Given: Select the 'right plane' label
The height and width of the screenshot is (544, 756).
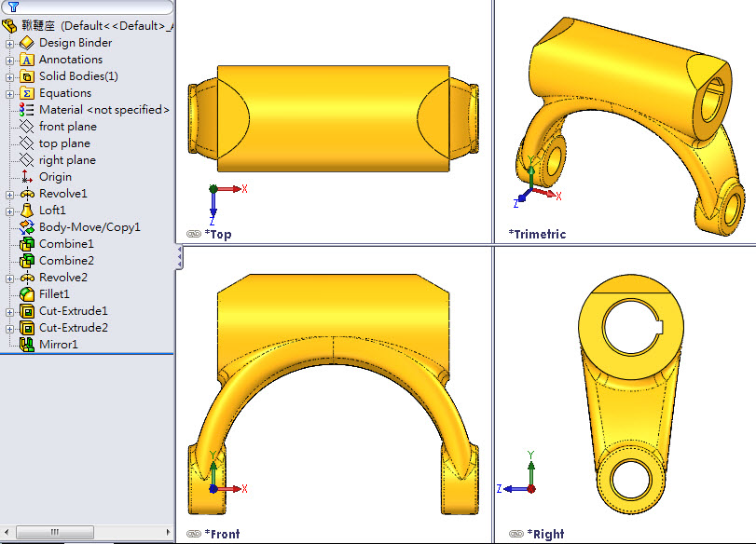Looking at the screenshot, I should point(67,160).
